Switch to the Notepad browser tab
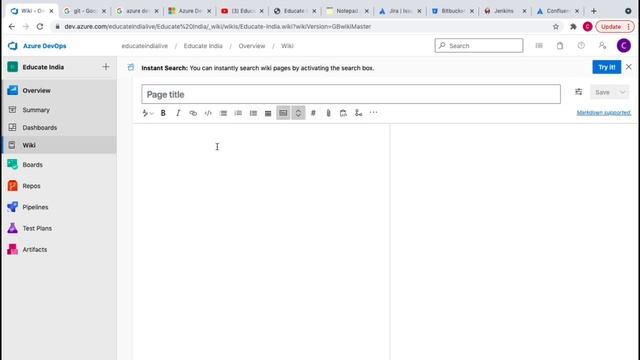640x360 pixels. (347, 11)
